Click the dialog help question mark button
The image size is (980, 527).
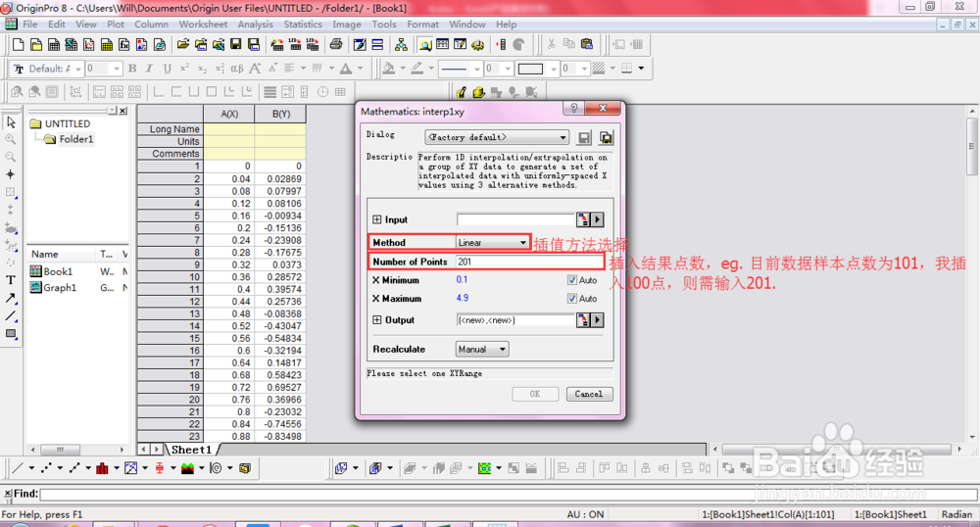coord(573,108)
